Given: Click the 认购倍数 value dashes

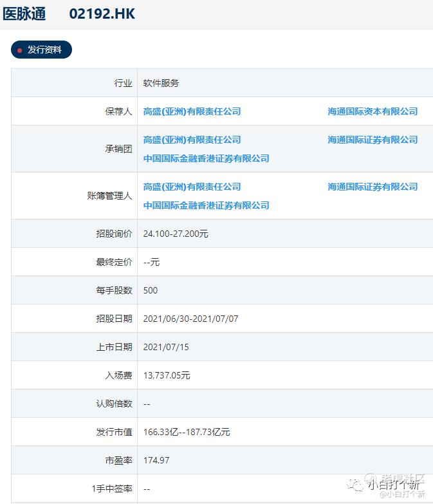Looking at the screenshot, I should [x=147, y=404].
